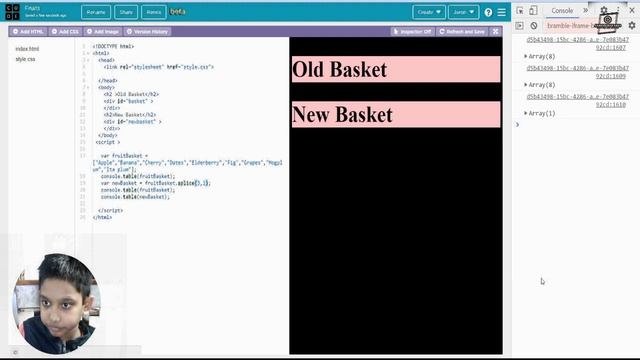Open DevTools three-dot menu
This screenshot has width=640, height=360.
[618, 11]
